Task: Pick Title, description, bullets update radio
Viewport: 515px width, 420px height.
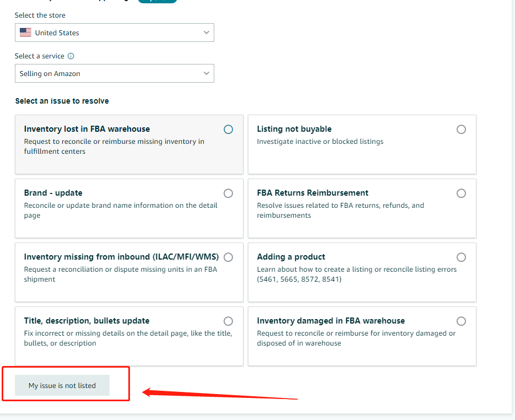Action: (x=228, y=321)
